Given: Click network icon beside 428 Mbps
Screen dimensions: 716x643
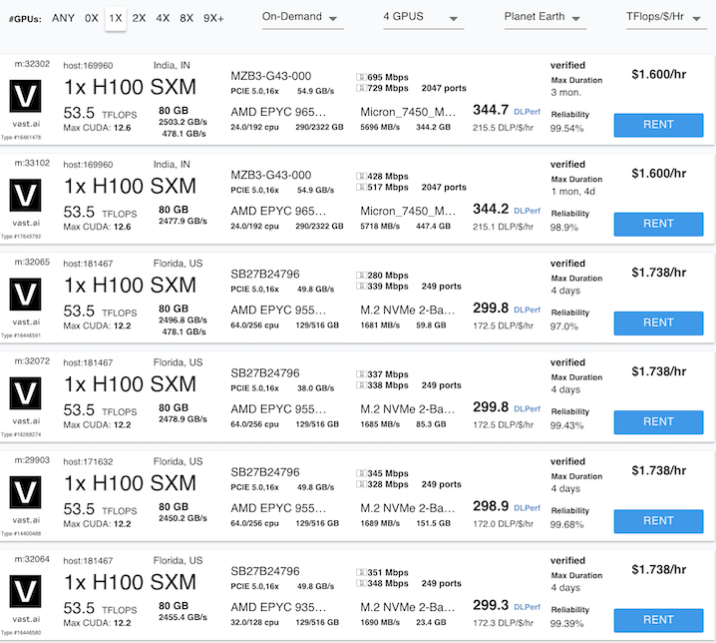Looking at the screenshot, I should pos(361,176).
